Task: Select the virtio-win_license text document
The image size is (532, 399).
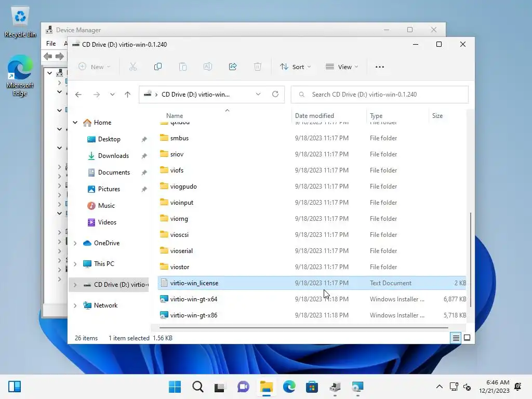Action: [312, 283]
